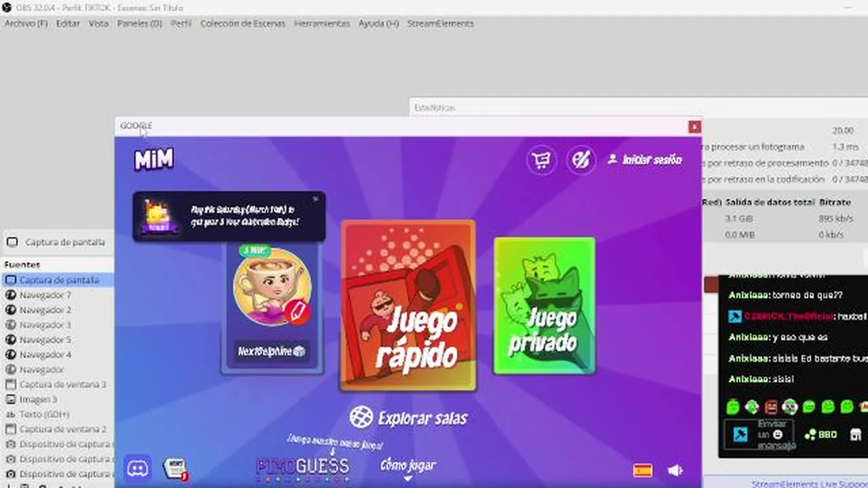Expand the 'Cómo jugar' section

tap(408, 468)
